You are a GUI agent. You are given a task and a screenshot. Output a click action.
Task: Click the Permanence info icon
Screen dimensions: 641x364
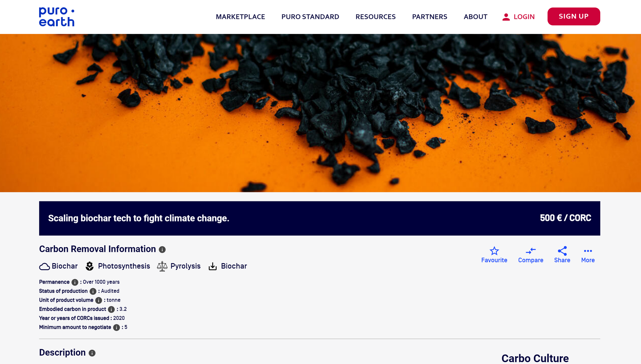coord(75,282)
